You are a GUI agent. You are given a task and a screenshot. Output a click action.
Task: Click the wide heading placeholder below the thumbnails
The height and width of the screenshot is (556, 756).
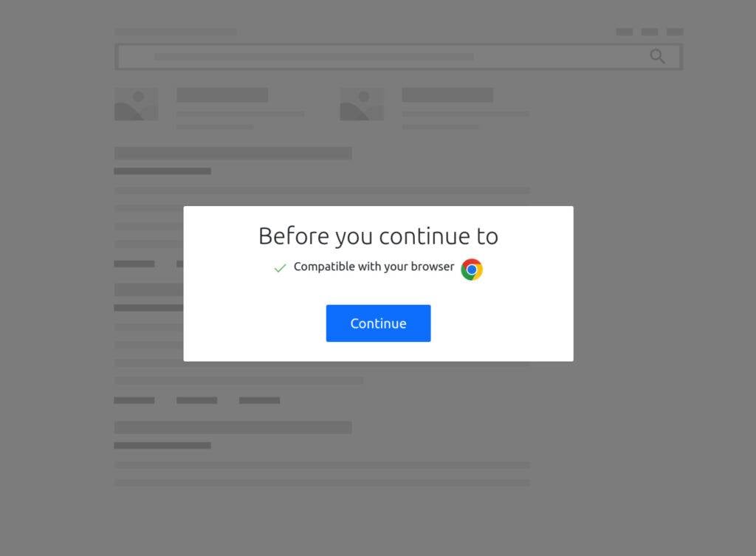[x=233, y=154]
